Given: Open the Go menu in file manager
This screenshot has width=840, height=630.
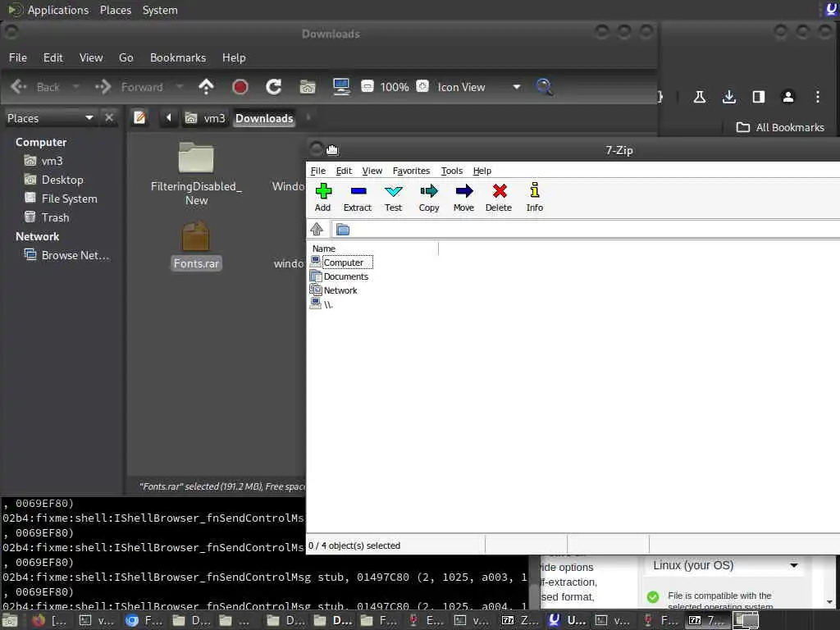Looking at the screenshot, I should [126, 58].
